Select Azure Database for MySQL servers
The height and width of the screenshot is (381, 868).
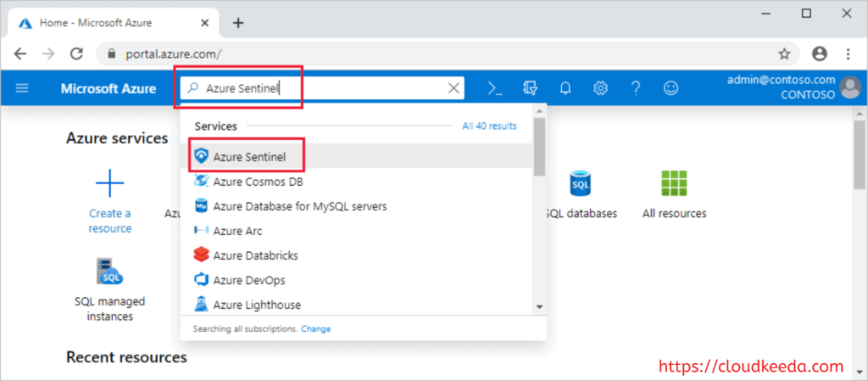357,206
